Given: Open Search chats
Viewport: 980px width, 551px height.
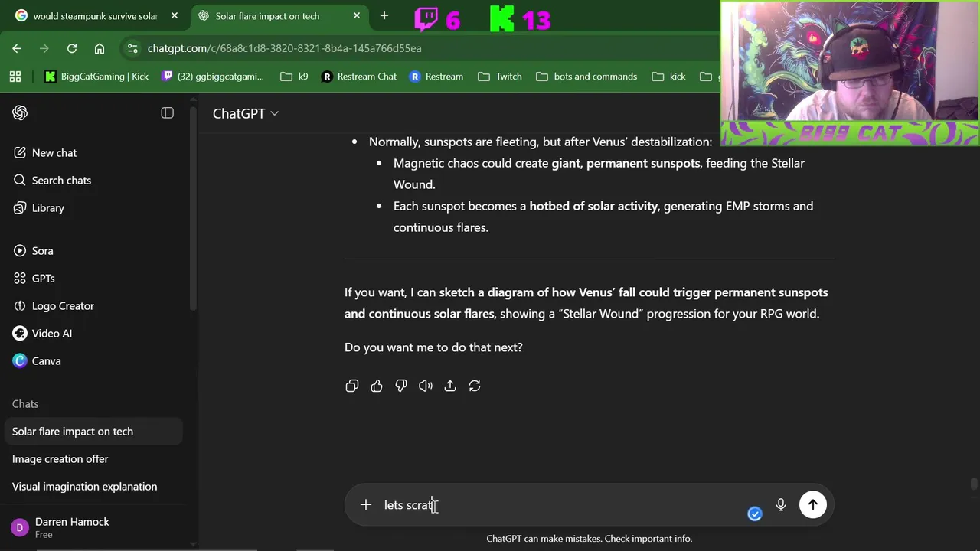Looking at the screenshot, I should pos(61,181).
